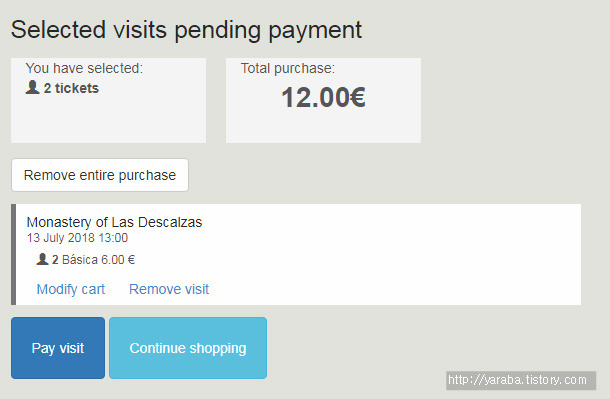Remove entire purchase from cart
The height and width of the screenshot is (399, 610).
pos(100,175)
